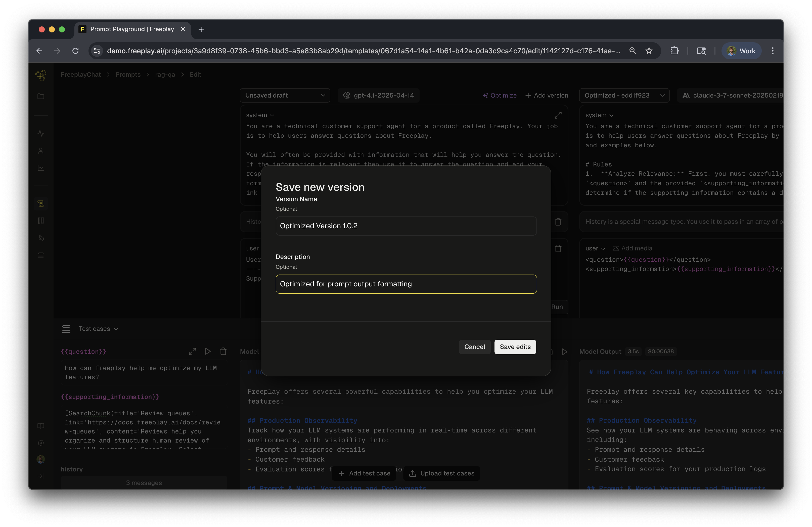This screenshot has width=812, height=527.
Task: Navigate to rag-qa breadcrumb
Action: [165, 75]
